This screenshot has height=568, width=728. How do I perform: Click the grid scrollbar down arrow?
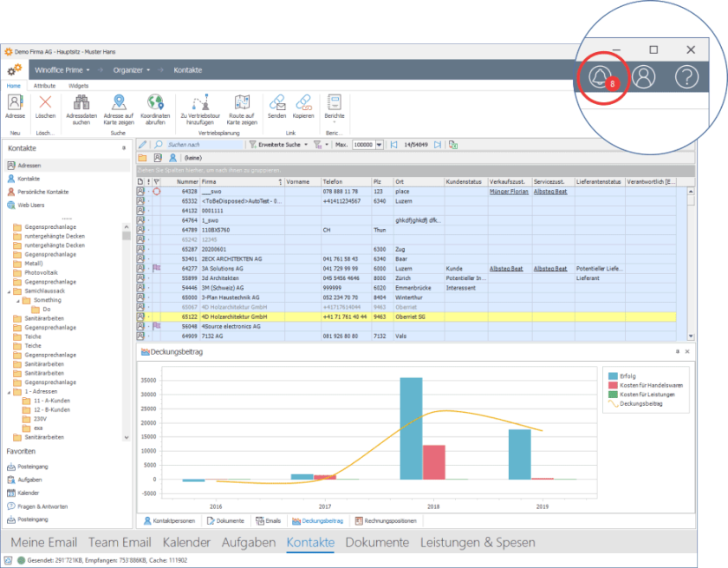pos(691,336)
